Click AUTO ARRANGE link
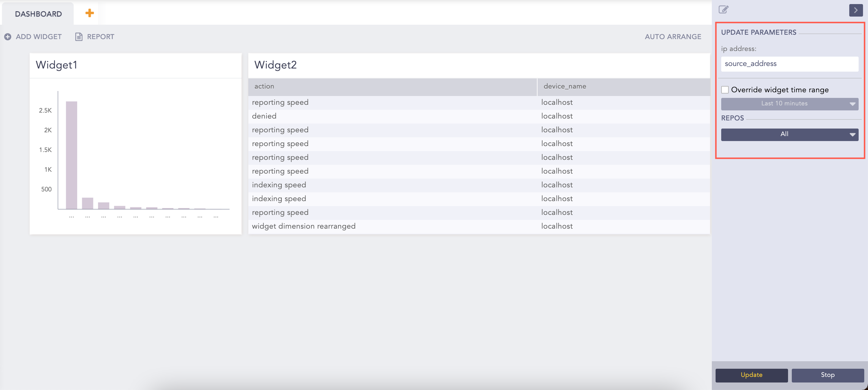 (672, 37)
